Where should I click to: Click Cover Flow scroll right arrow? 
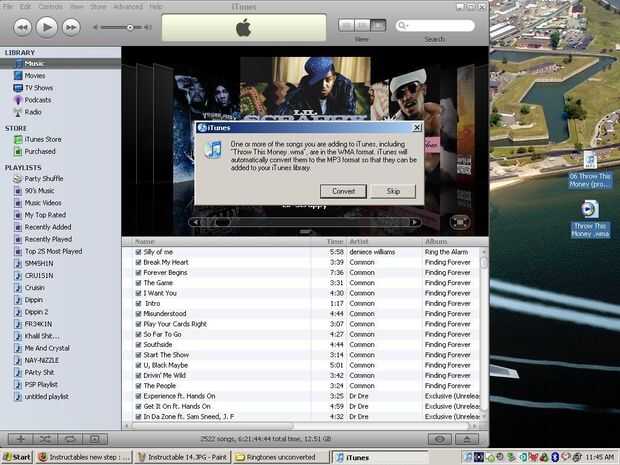click(414, 222)
